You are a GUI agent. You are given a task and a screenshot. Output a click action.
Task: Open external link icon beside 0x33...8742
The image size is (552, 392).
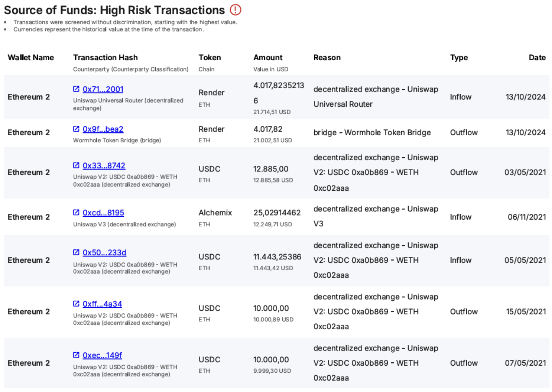[76, 165]
